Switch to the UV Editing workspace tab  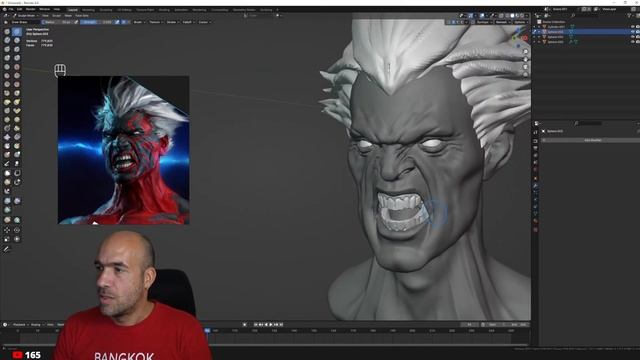[124, 9]
